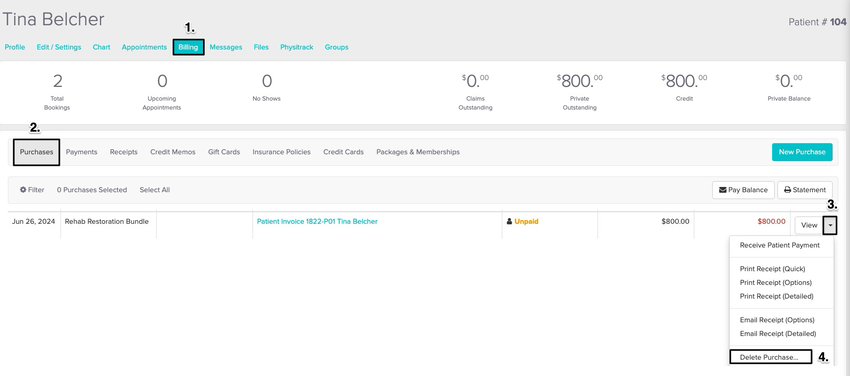Click the Jun 26, 2024 date cell
Screen dimensions: 850x376
pos(34,222)
